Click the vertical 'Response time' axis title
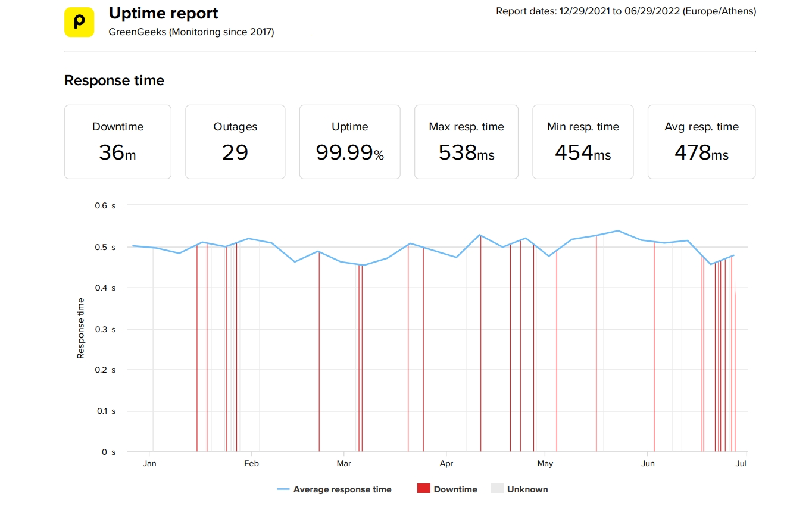 click(x=81, y=328)
